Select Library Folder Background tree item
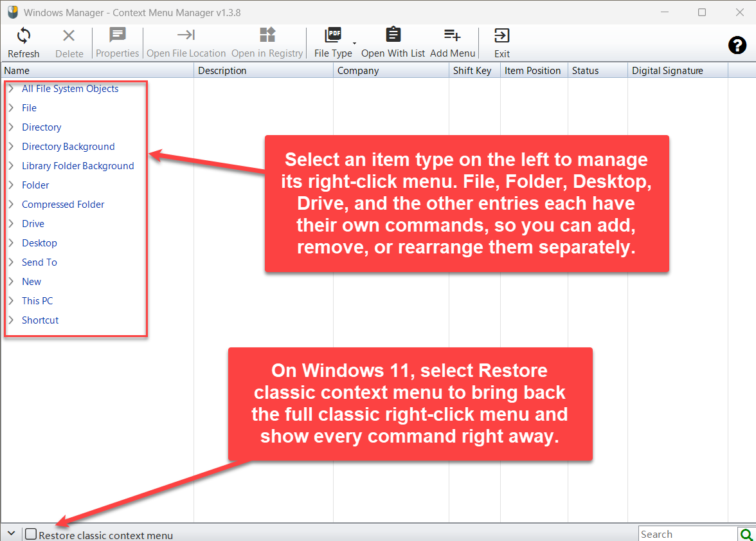The width and height of the screenshot is (756, 541). pyautogui.click(x=78, y=166)
